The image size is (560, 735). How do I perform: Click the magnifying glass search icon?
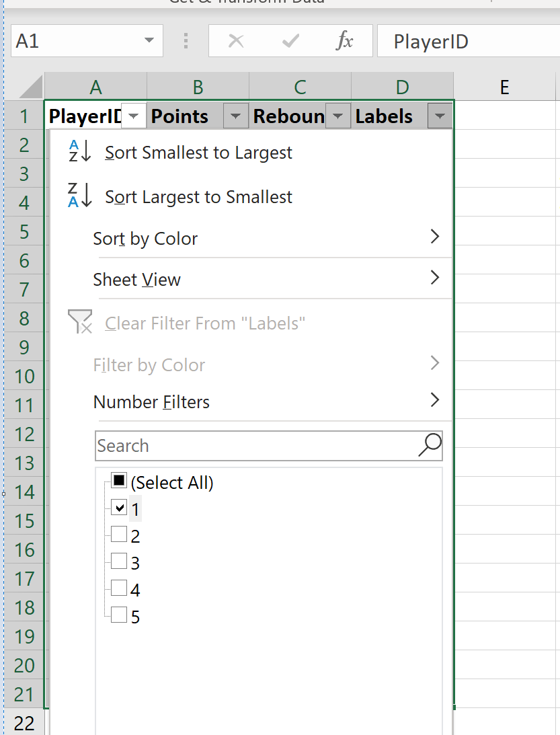430,444
